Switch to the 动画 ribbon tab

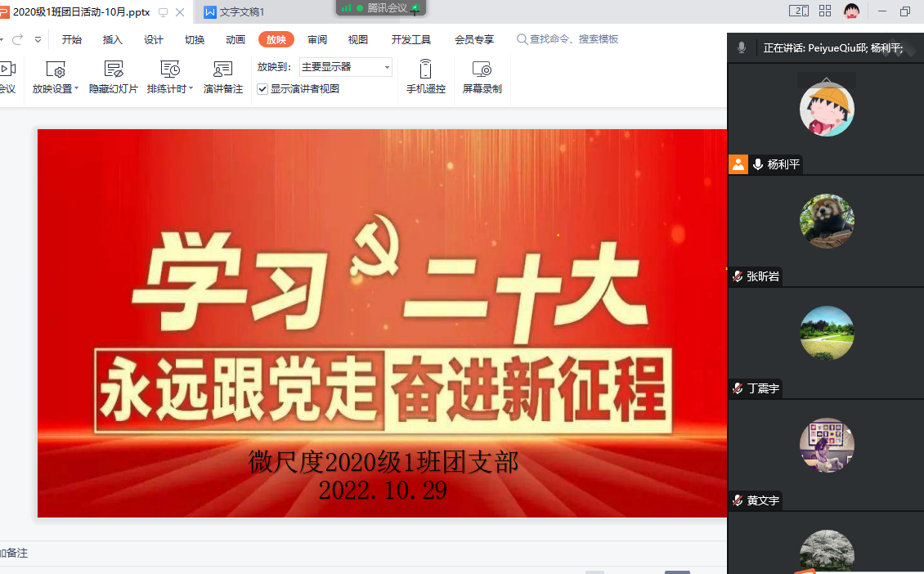(235, 39)
